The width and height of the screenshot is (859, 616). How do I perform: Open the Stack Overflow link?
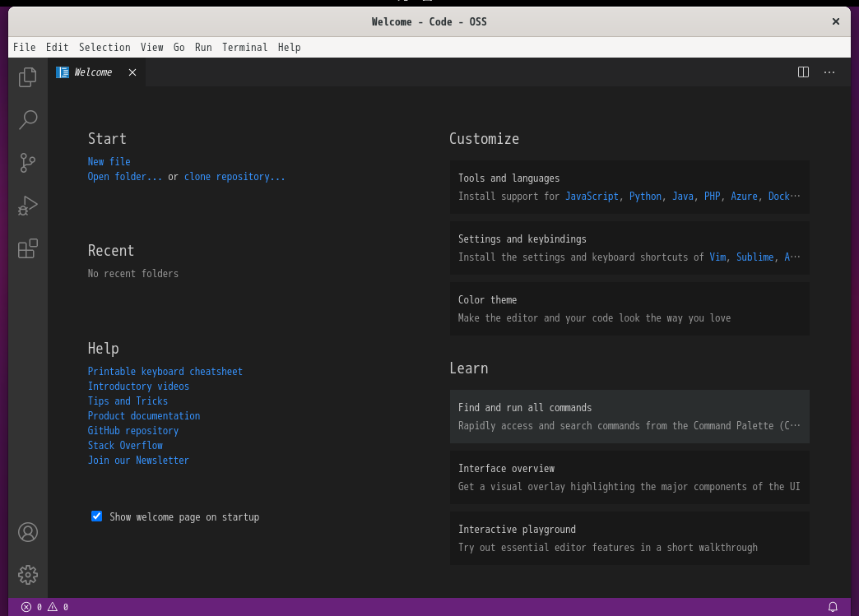(x=125, y=445)
